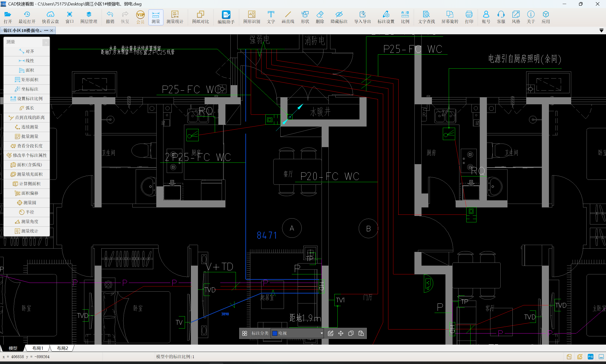Select 对齐 aligned measurement
Screen dimensions: 606x364
(x=27, y=51)
